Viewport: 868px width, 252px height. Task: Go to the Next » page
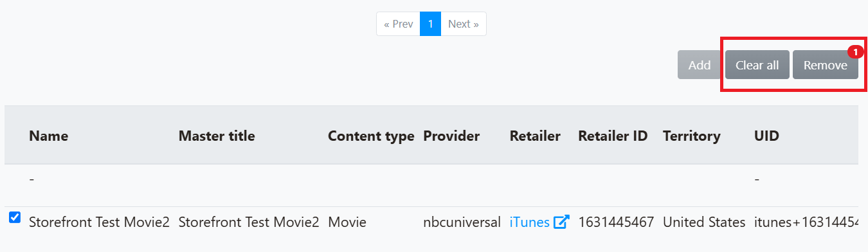[463, 24]
